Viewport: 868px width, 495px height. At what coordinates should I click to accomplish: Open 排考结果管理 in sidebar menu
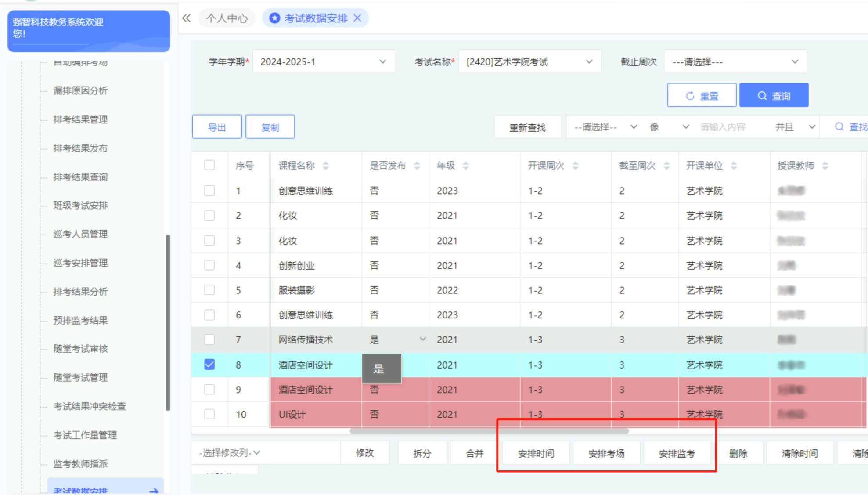click(80, 119)
